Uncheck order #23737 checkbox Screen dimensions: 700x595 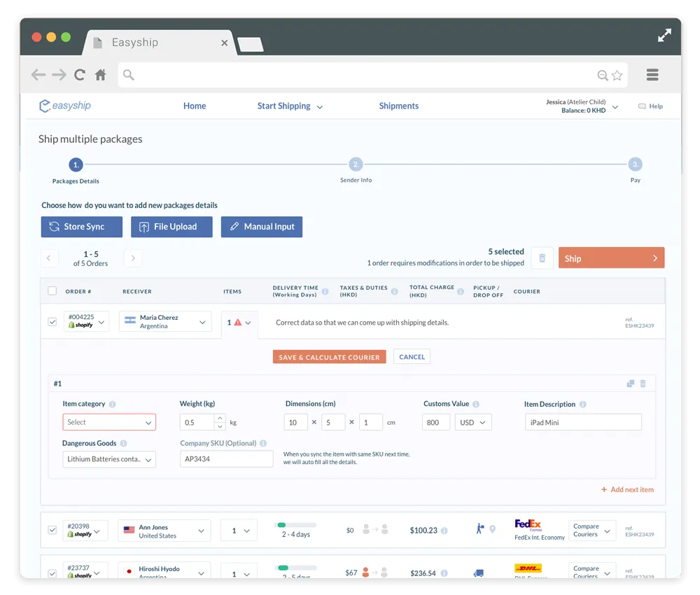(52, 573)
